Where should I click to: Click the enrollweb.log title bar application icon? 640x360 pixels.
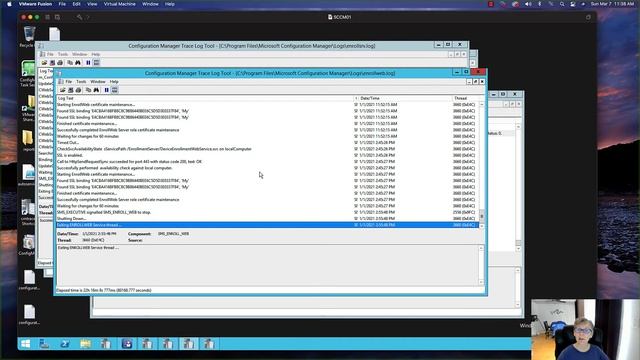point(59,73)
